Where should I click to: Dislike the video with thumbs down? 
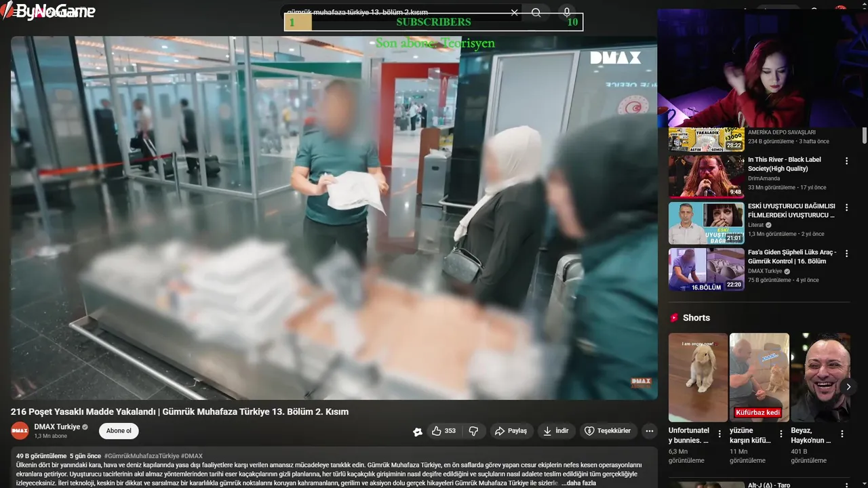(x=474, y=431)
